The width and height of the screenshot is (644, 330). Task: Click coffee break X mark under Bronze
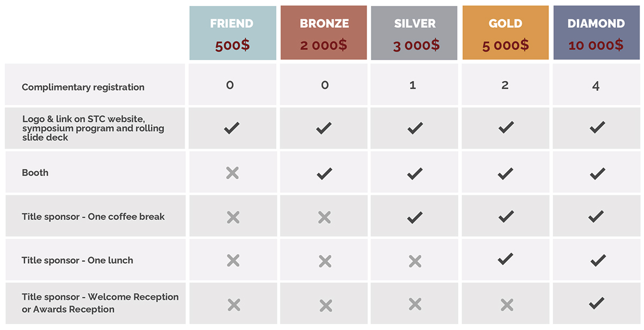[324, 217]
